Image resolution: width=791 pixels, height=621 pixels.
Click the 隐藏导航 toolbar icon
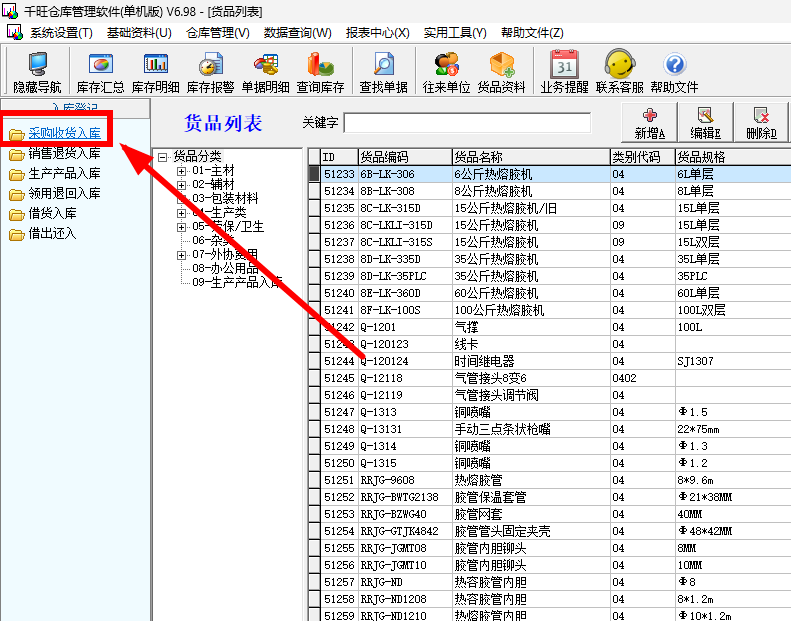click(37, 72)
